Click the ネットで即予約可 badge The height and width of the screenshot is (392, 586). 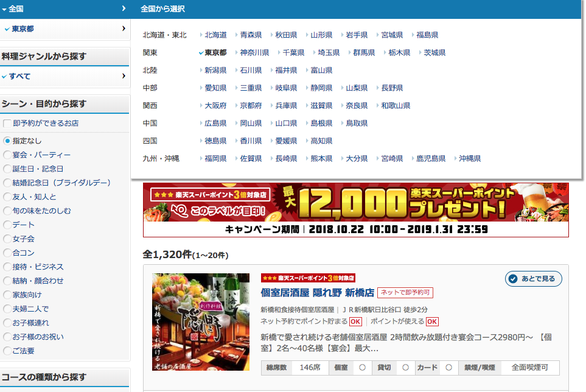click(405, 293)
